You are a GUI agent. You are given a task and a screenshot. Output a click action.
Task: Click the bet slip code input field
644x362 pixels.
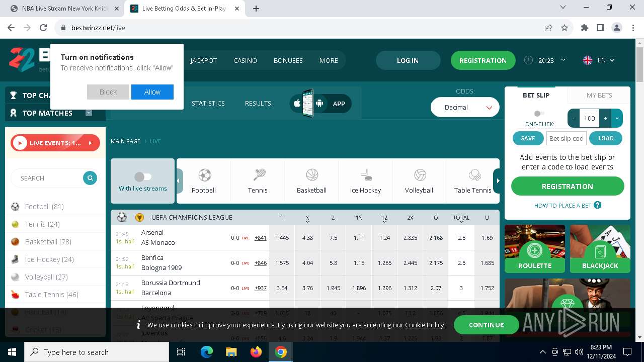tap(567, 138)
